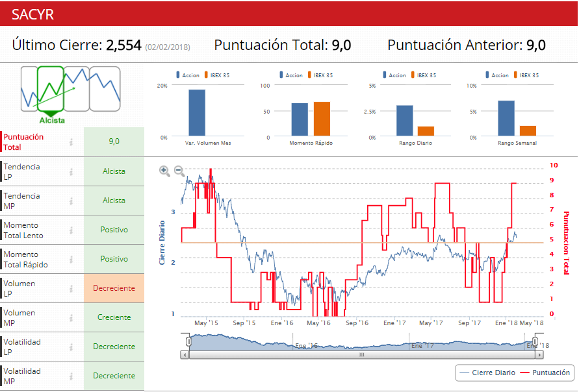579x392 pixels.
Task: Open info icon for Volatilidad LP
Action: click(71, 347)
